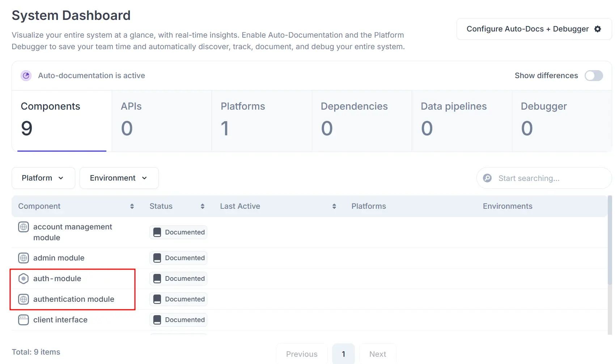Click the auto-documentation active status icon

click(26, 76)
